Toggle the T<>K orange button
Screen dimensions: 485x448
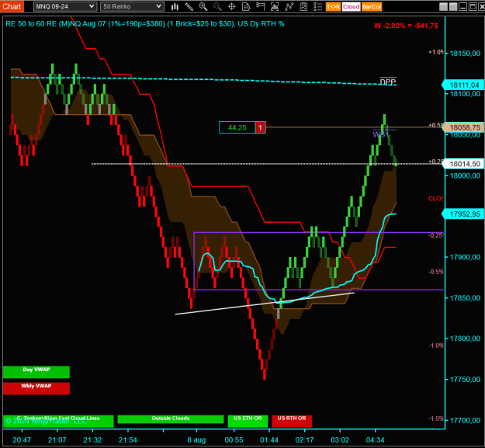333,6
